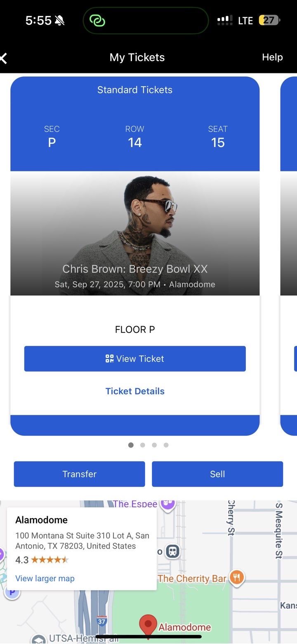Open Ticket Details
The image size is (297, 644).
(x=135, y=391)
